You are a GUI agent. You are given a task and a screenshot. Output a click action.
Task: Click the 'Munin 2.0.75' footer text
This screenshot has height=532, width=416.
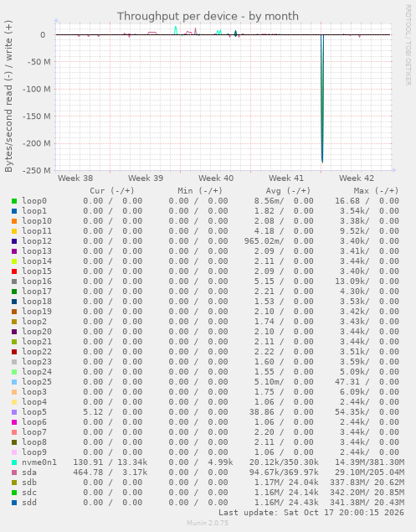pyautogui.click(x=208, y=523)
